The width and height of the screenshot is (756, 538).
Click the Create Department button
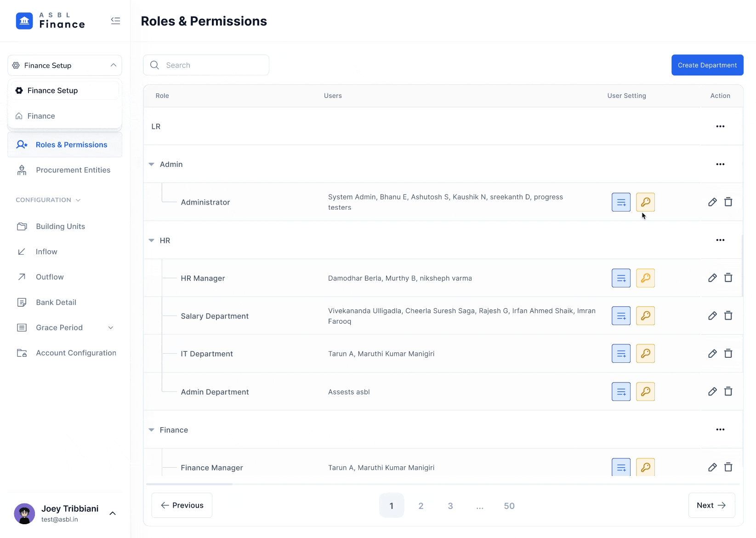[707, 65]
